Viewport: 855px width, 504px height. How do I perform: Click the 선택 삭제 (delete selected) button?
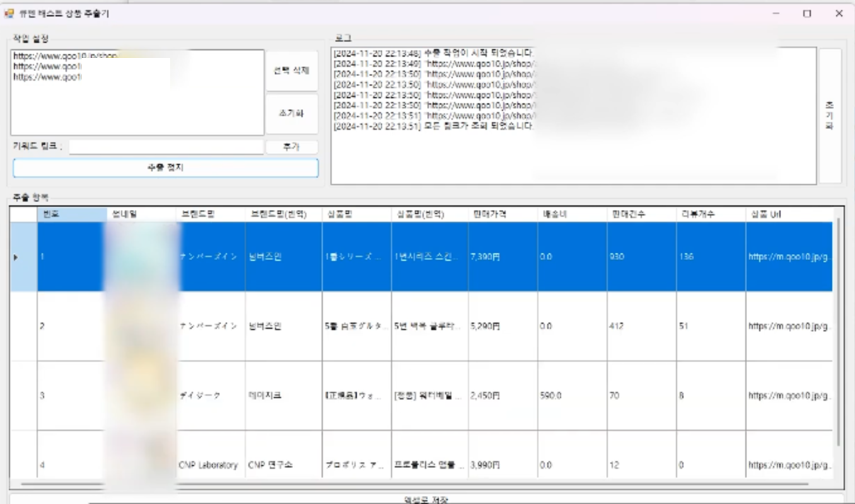point(291,71)
